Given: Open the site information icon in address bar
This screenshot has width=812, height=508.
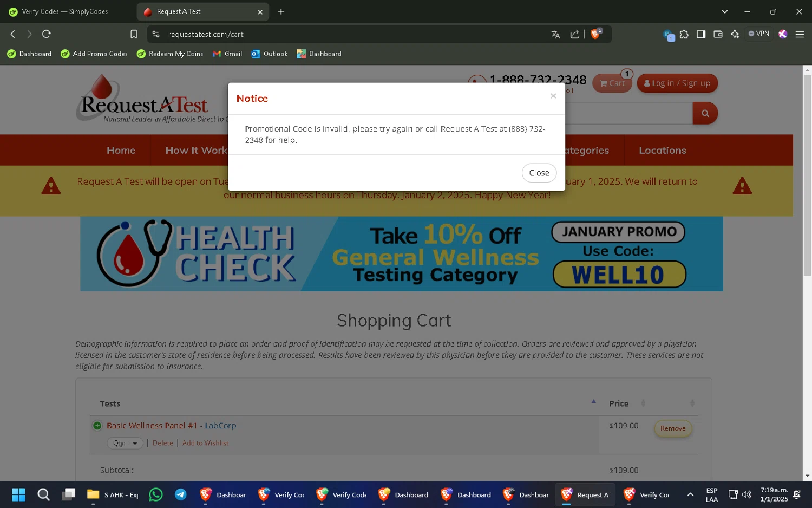Looking at the screenshot, I should (156, 34).
